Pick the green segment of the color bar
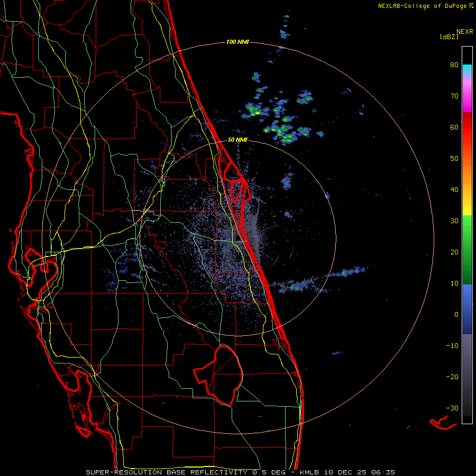The image size is (476, 476). [x=467, y=250]
